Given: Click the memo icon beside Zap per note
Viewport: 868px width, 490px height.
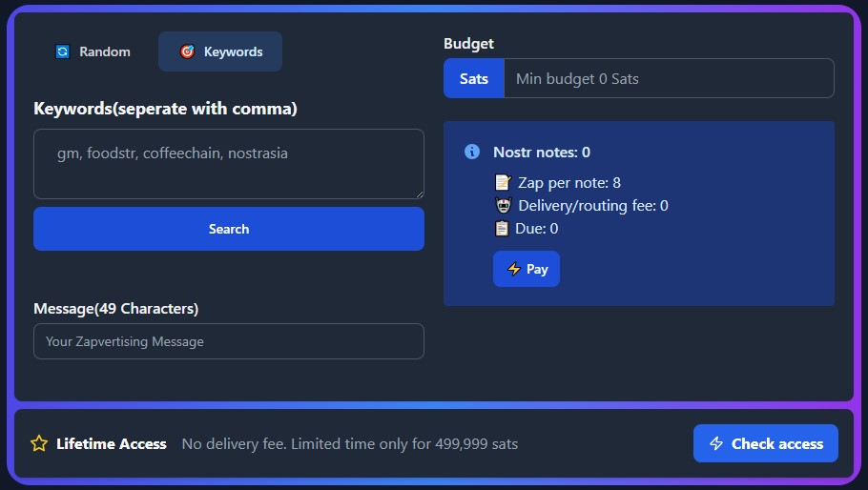Looking at the screenshot, I should (503, 182).
